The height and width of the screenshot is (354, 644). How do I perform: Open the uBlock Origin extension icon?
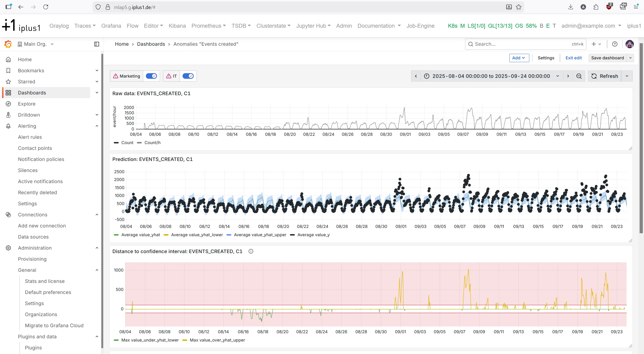(x=609, y=7)
